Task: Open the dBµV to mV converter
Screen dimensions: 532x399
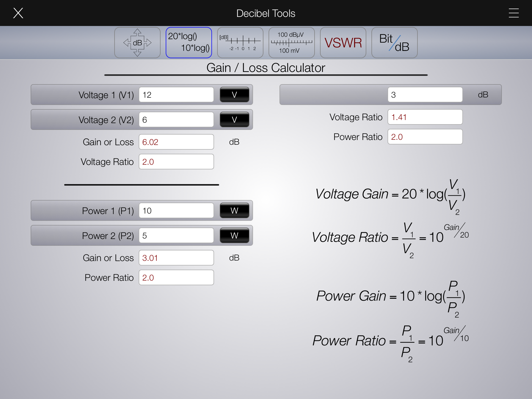Action: pos(291,43)
